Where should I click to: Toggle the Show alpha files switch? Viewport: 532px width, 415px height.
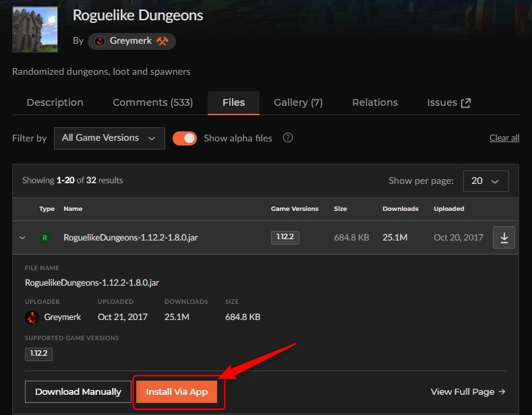point(185,138)
